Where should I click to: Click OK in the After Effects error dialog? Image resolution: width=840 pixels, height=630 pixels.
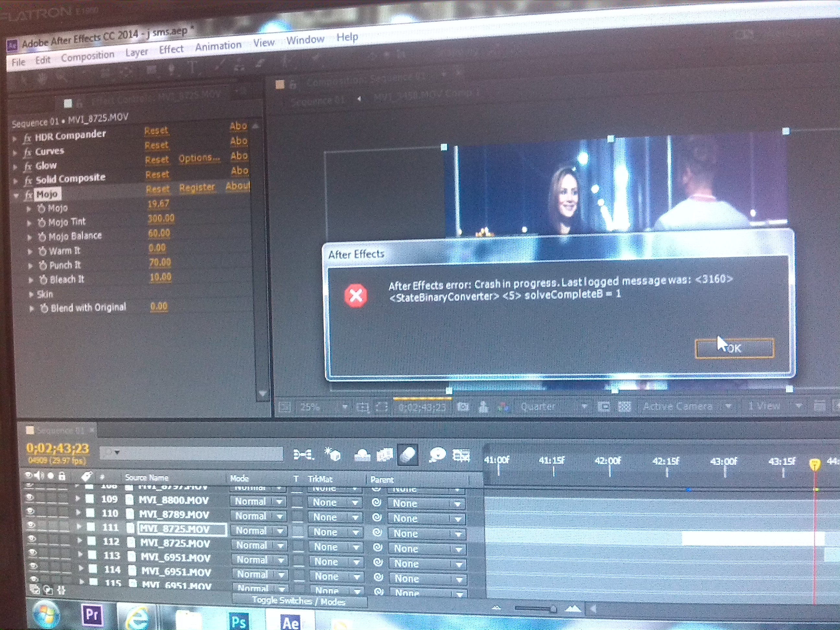(x=734, y=348)
